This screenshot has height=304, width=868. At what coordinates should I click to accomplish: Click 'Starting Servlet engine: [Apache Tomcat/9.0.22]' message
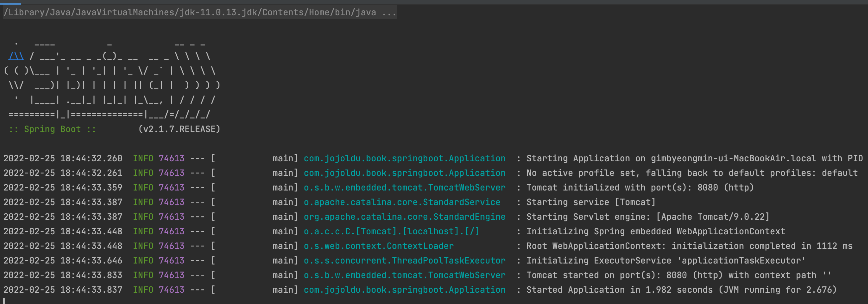[x=648, y=217]
